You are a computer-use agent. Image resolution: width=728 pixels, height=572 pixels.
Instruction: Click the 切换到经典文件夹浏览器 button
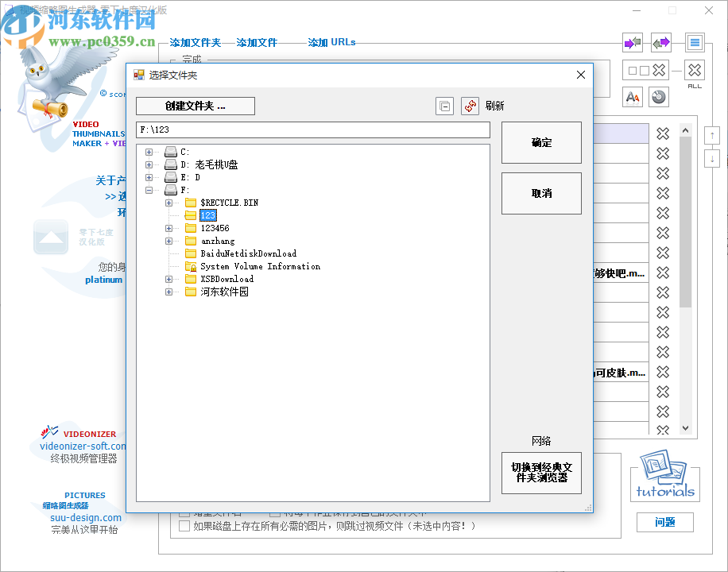pyautogui.click(x=541, y=473)
